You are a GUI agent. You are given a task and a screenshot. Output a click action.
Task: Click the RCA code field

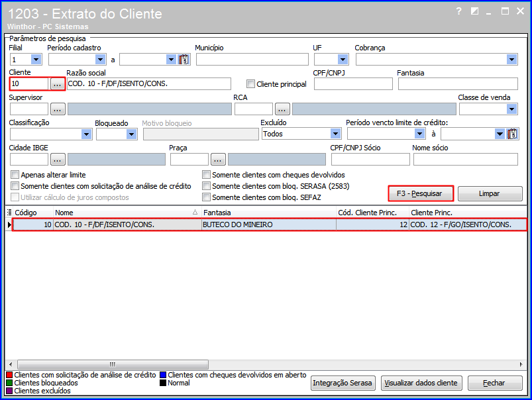pos(254,109)
